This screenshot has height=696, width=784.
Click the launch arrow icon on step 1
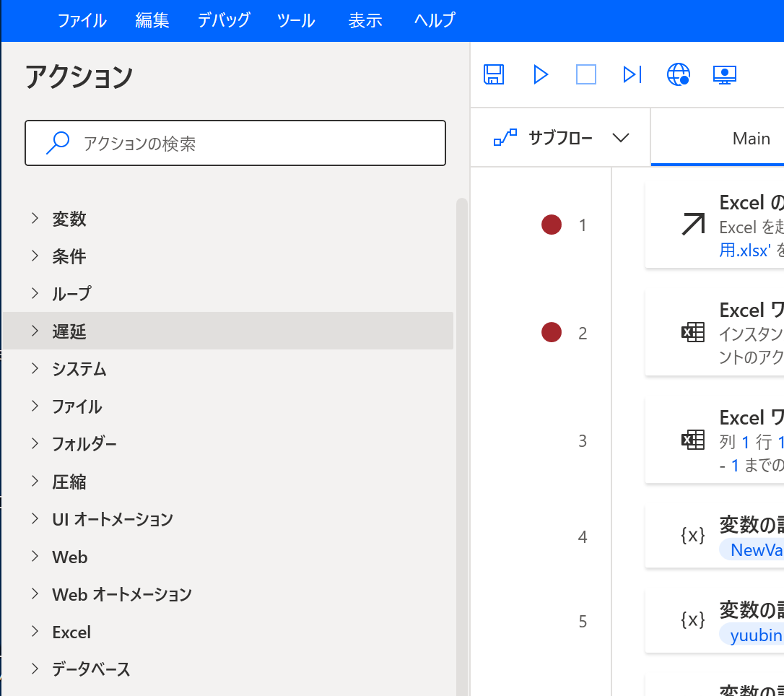point(693,224)
